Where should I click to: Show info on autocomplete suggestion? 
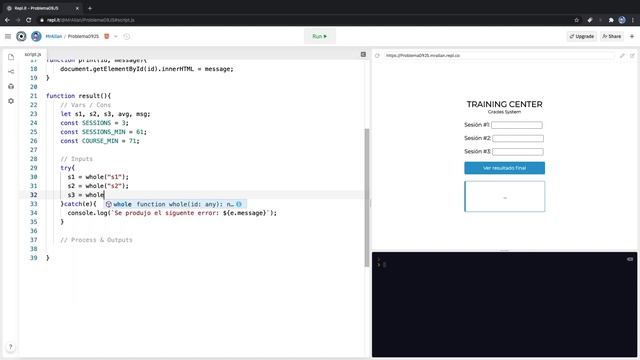(239, 204)
